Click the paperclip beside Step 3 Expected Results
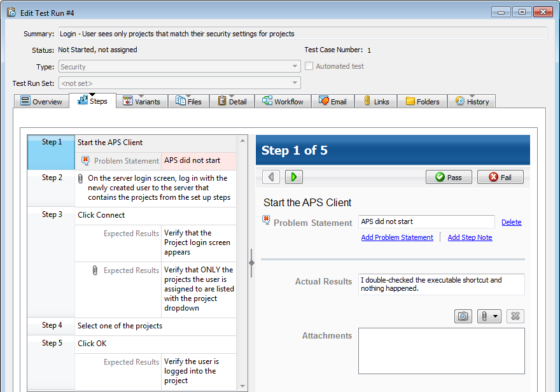This screenshot has width=560, height=392. (x=95, y=270)
